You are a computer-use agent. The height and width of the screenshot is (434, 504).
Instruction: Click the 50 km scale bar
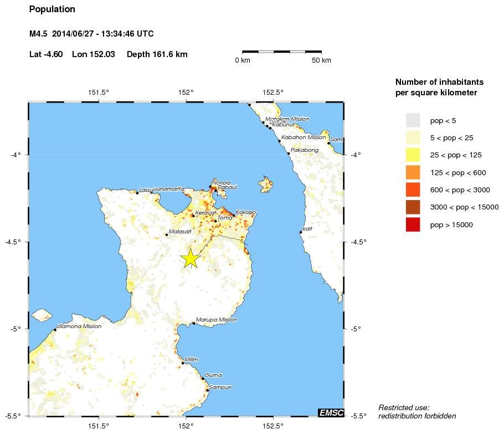[x=282, y=52]
